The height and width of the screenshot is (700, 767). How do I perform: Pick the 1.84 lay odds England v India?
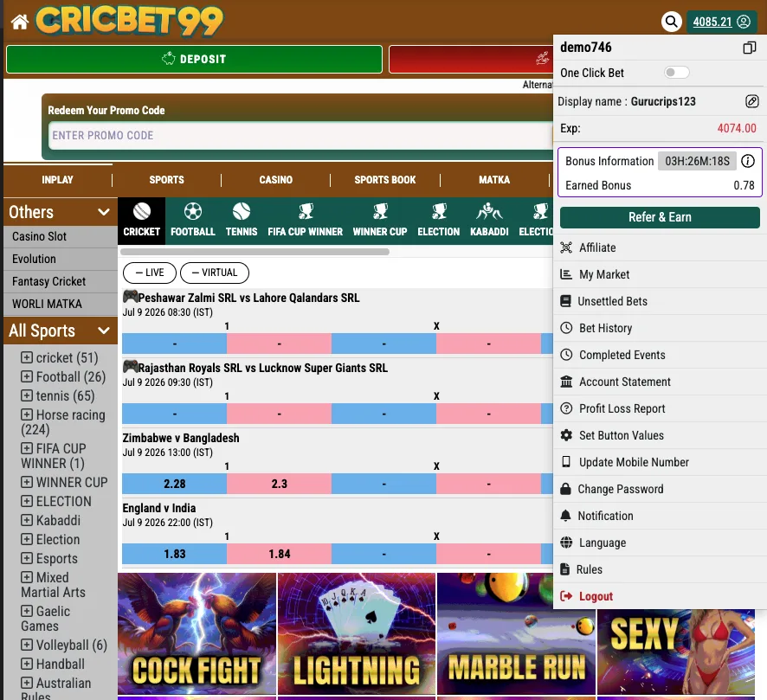point(280,554)
